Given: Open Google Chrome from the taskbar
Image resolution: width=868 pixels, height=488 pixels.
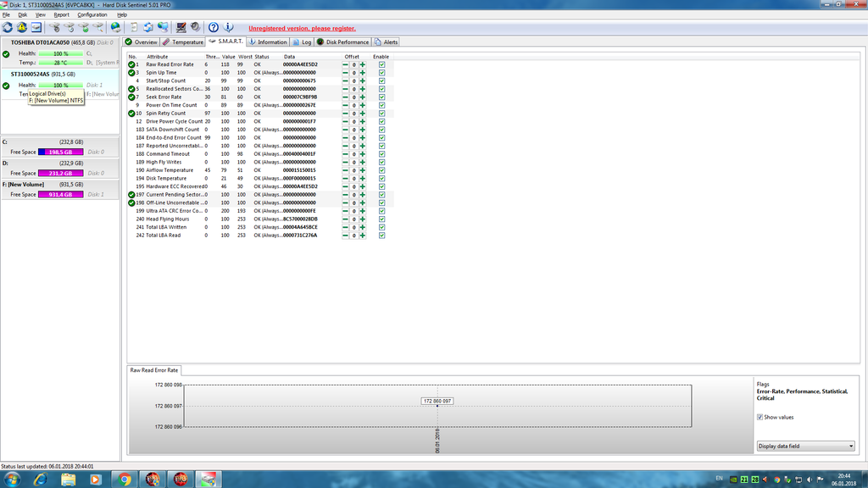Looking at the screenshot, I should pyautogui.click(x=125, y=480).
